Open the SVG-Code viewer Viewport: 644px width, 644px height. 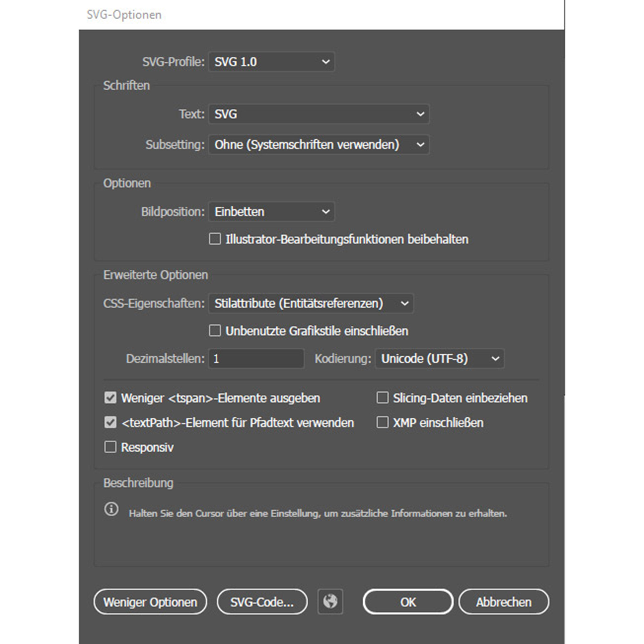click(x=262, y=602)
